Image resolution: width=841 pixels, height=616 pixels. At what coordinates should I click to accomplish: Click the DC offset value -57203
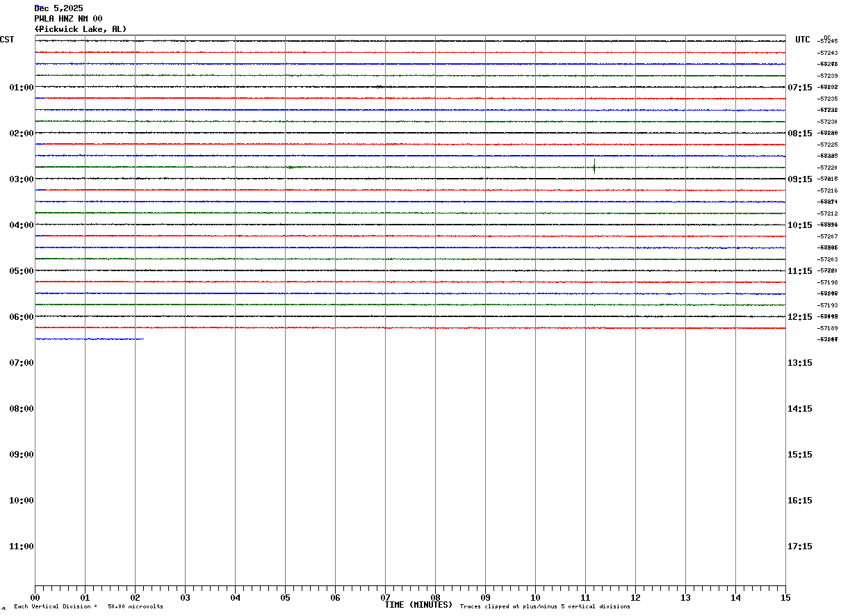tap(827, 259)
